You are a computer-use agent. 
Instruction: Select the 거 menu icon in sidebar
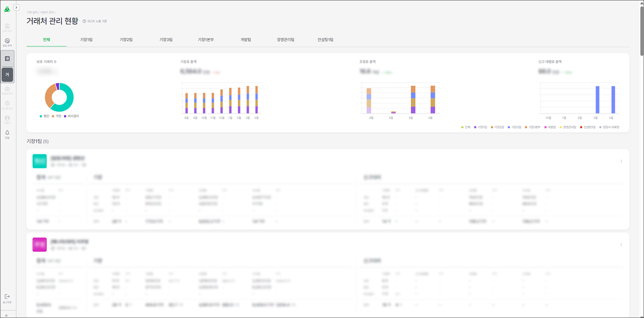[7, 75]
